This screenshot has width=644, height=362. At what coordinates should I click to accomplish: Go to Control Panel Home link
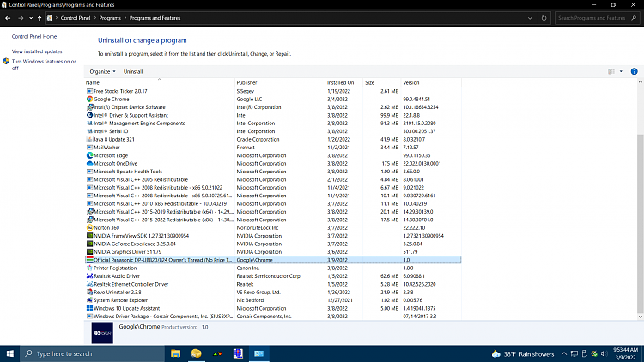point(34,37)
